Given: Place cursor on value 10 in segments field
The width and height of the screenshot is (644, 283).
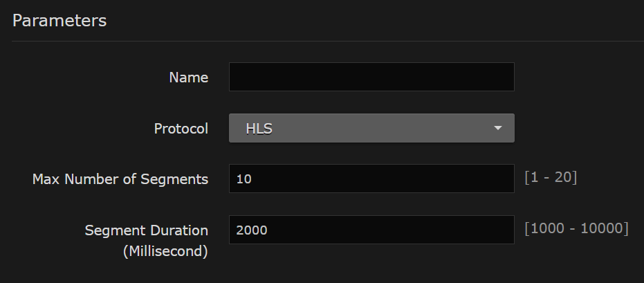Looking at the screenshot, I should click(x=243, y=179).
